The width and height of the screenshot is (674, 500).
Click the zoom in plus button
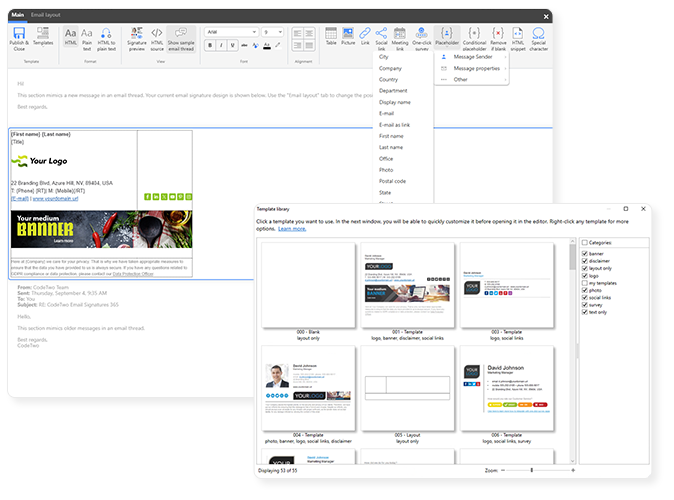coord(573,470)
